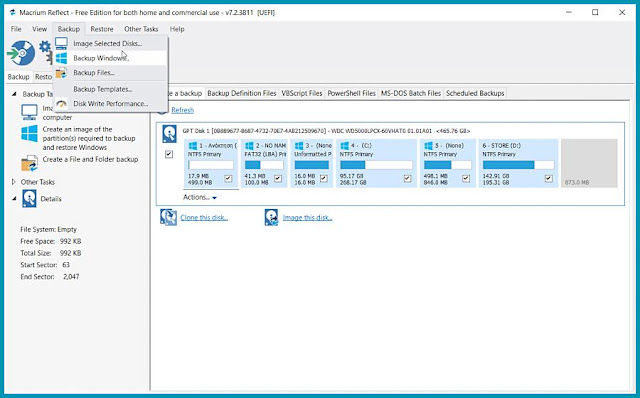Click folder icon beside Backup Files
Viewport: 640px width, 398px height.
(62, 73)
